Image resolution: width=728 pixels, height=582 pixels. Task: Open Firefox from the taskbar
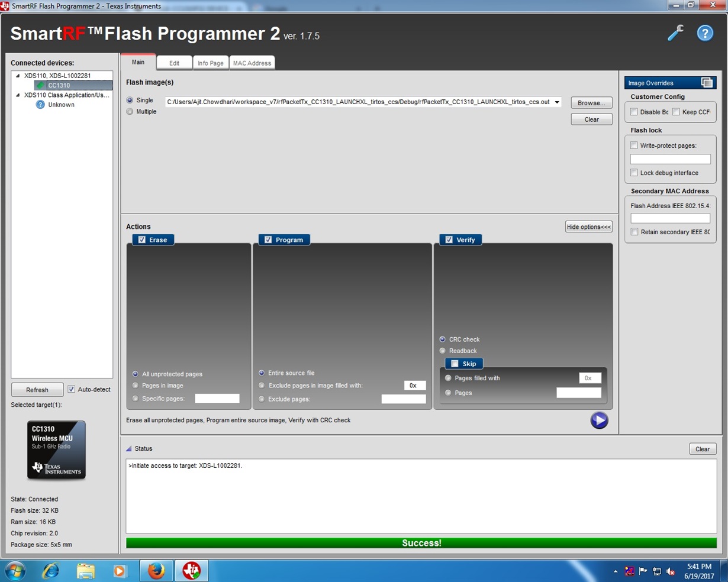(x=156, y=571)
